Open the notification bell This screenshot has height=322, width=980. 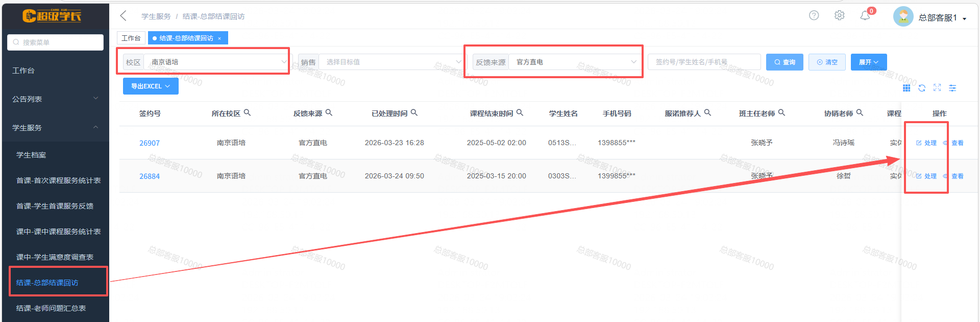pos(865,16)
